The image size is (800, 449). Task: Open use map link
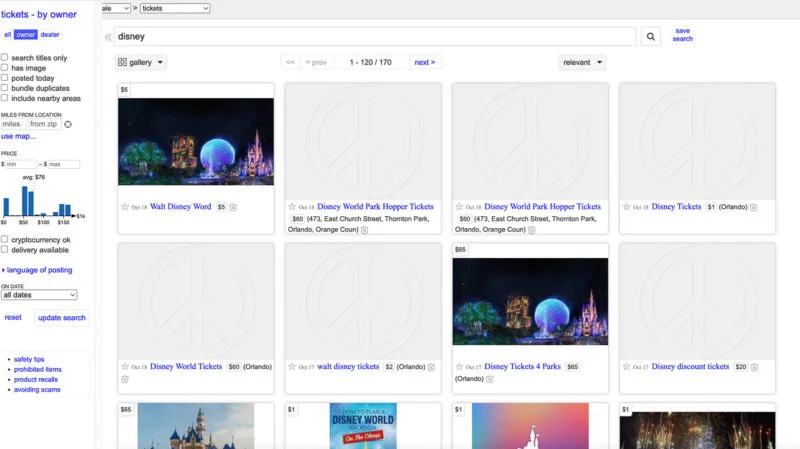pos(18,136)
